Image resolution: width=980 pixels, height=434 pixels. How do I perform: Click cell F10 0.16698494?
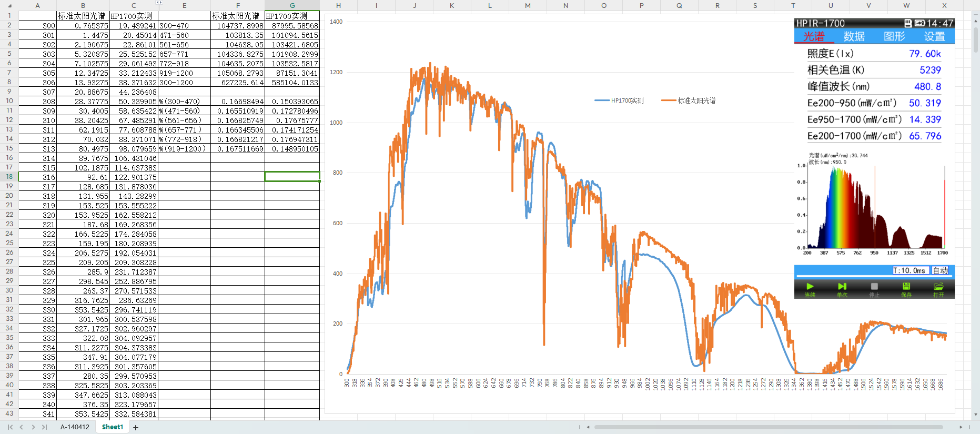238,101
